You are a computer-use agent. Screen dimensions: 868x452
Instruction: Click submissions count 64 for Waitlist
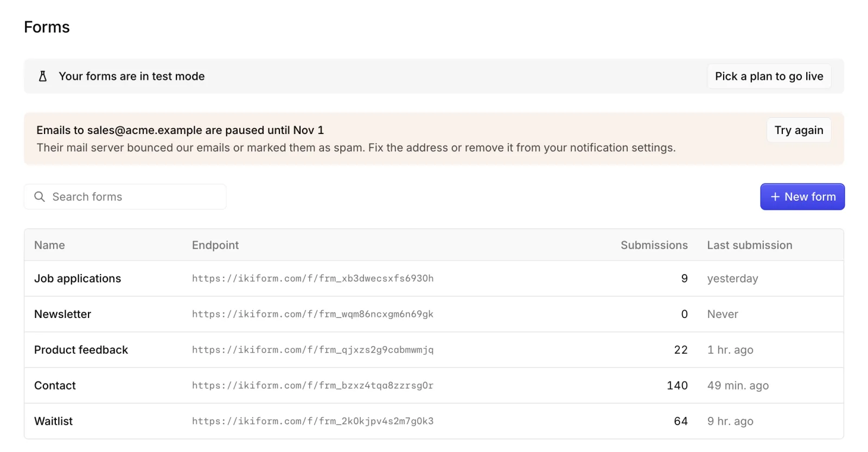coord(681,422)
